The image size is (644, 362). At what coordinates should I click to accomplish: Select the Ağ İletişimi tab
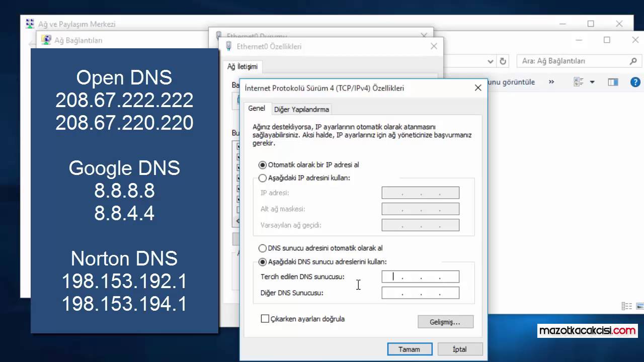(243, 66)
